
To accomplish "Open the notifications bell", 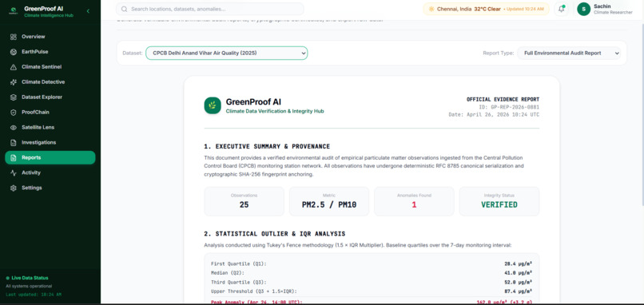I will click(561, 9).
